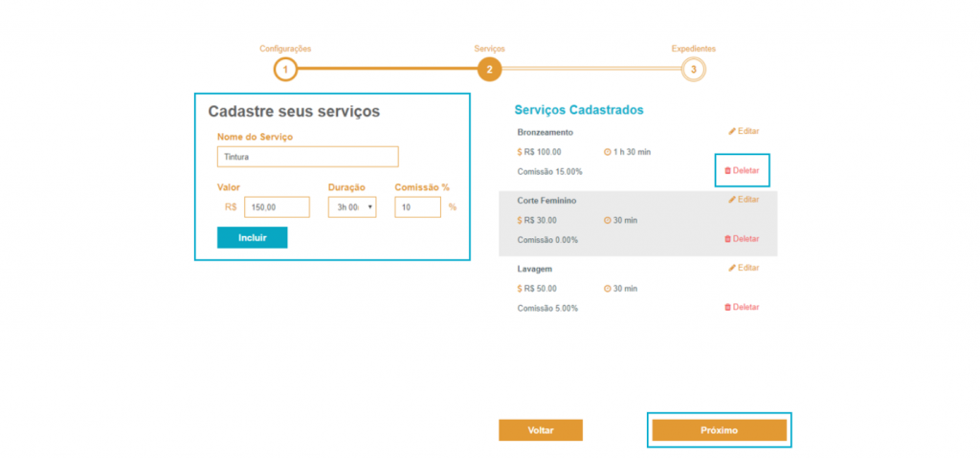Proceed with the Próximo button
The height and width of the screenshot is (458, 980).
pos(719,430)
